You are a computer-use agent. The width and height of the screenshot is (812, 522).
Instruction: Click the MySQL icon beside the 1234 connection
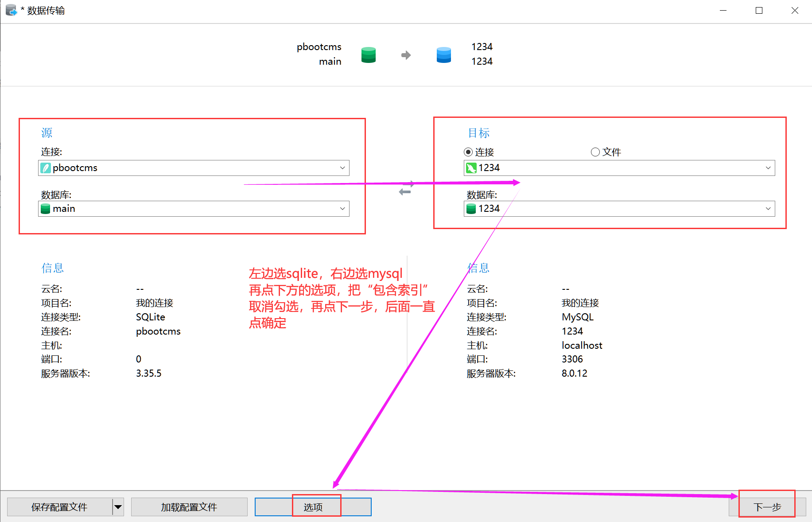tap(471, 168)
